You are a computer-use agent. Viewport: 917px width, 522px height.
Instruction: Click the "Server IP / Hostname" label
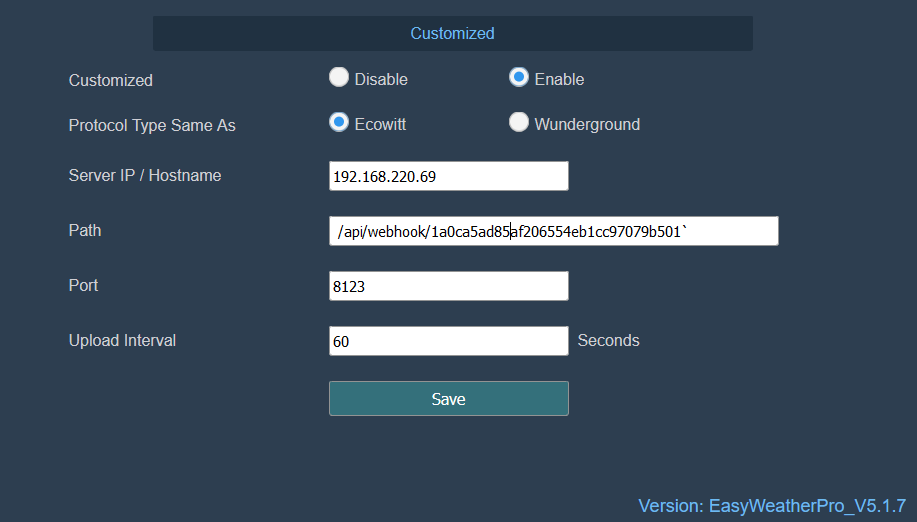[x=145, y=175]
